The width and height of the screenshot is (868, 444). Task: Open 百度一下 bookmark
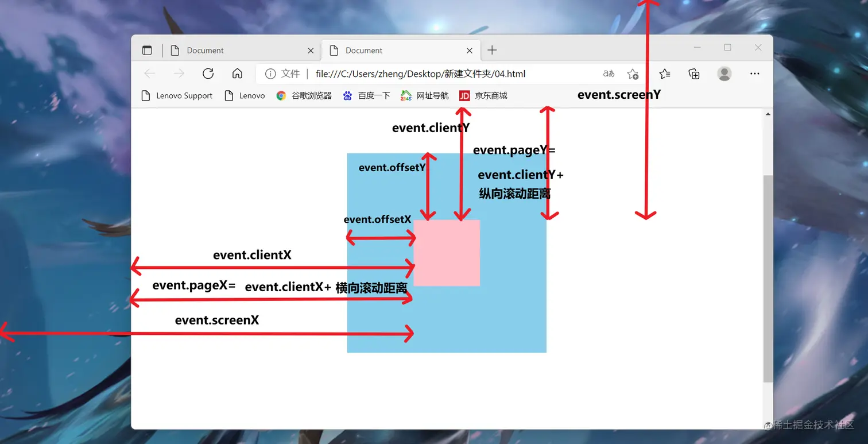pyautogui.click(x=366, y=96)
